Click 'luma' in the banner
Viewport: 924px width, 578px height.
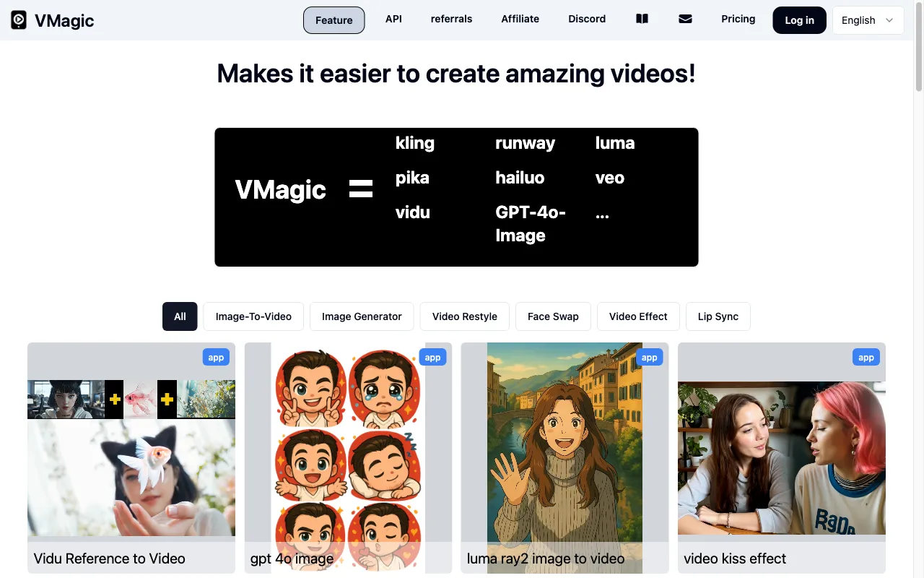tap(615, 143)
